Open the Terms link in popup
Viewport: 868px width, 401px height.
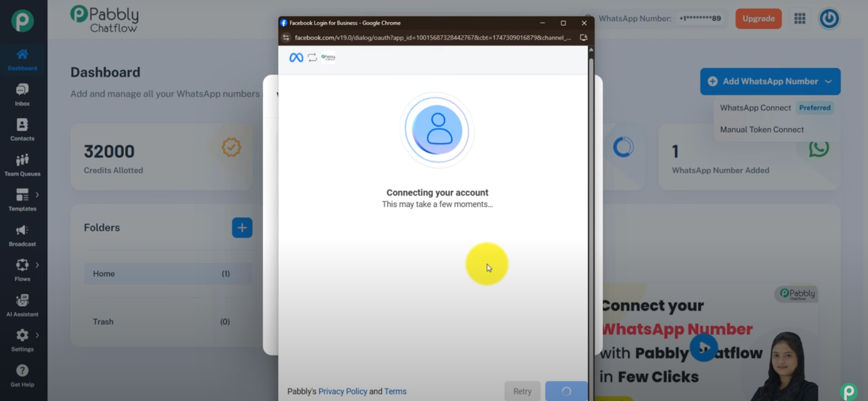point(395,391)
